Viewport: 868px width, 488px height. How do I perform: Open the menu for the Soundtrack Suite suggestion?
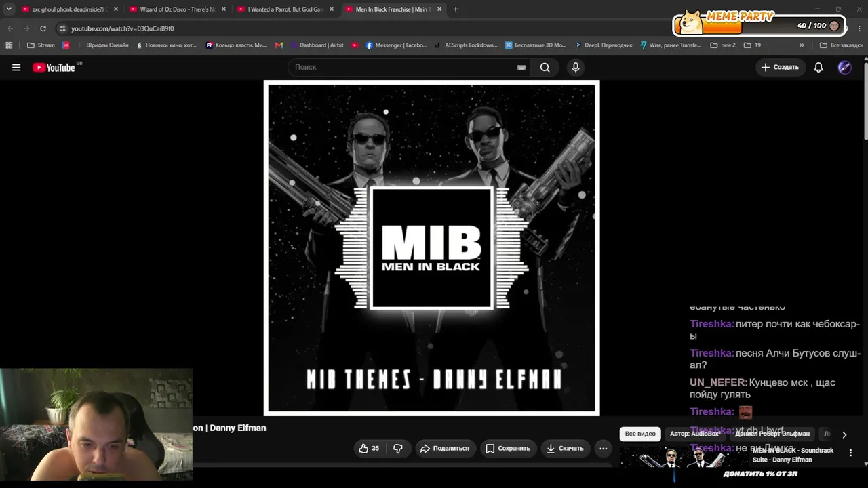point(850,453)
